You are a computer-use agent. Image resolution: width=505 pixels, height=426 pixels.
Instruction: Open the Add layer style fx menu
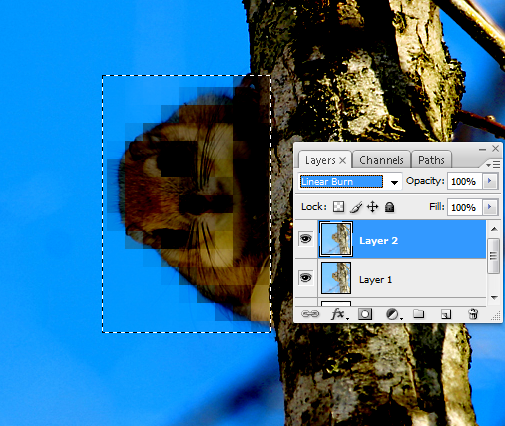coord(339,314)
